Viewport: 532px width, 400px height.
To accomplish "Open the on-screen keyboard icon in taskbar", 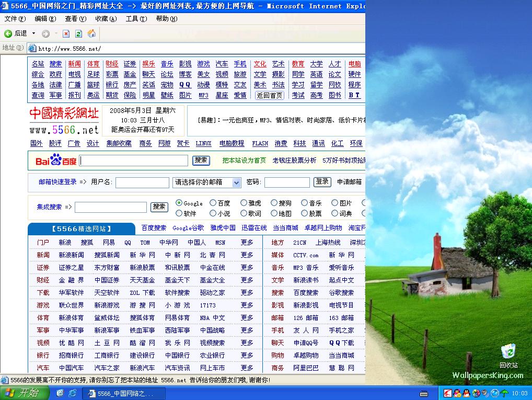I will (x=424, y=393).
